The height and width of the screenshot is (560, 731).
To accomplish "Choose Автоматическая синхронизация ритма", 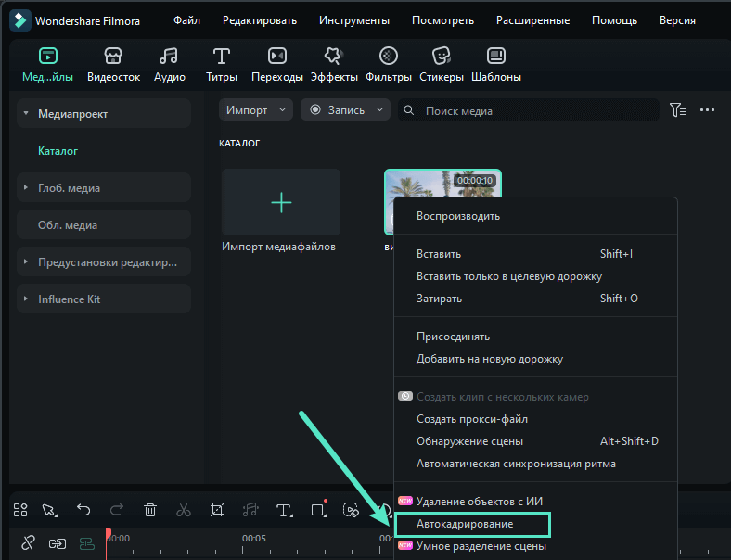I will pos(535,464).
